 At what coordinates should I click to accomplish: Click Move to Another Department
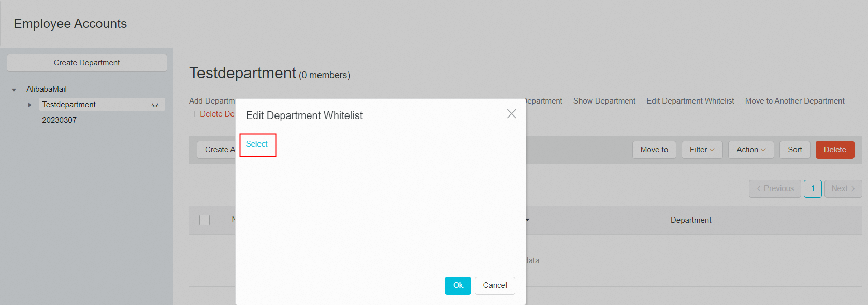click(794, 101)
